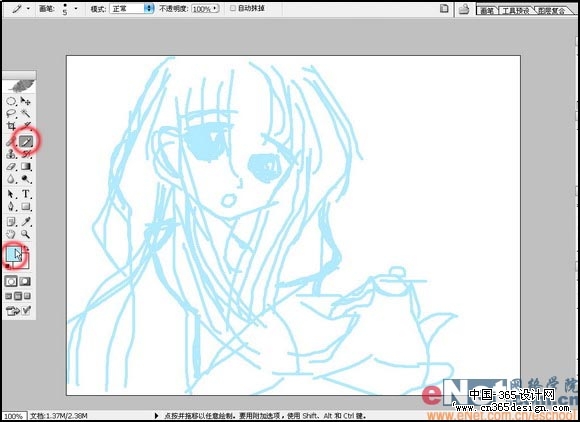Select the Horizontal Type tool

pyautogui.click(x=26, y=193)
